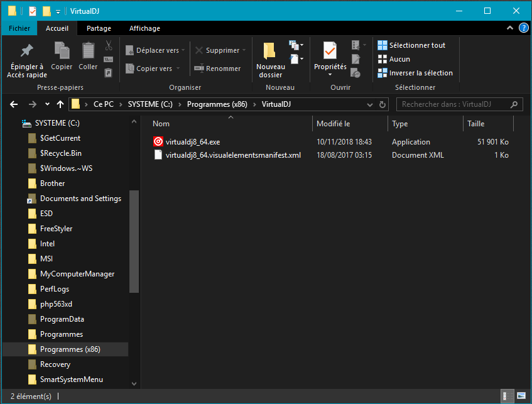Click the copy path icon under scissors
This screenshot has height=404, width=532.
tap(109, 59)
